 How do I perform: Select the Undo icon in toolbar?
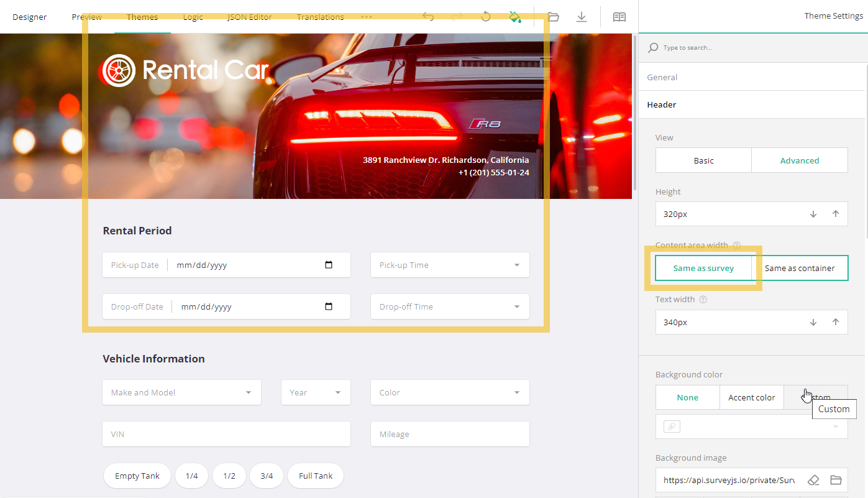tap(428, 17)
